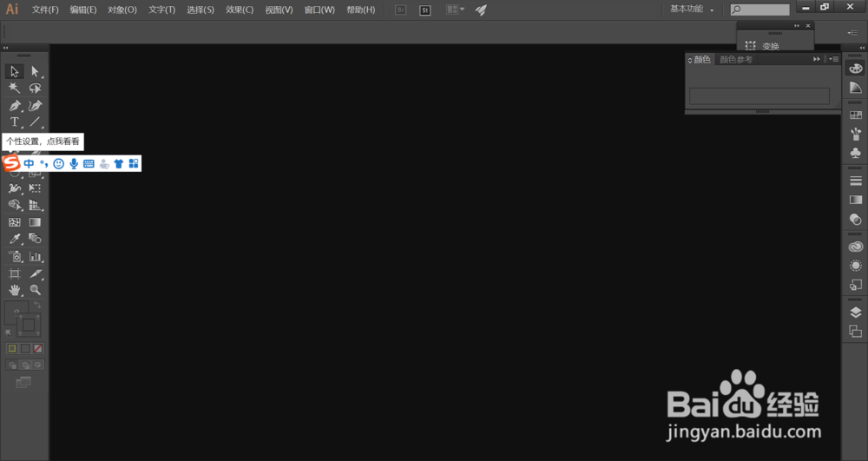Click Change Screen Mode button
The height and width of the screenshot is (461, 868).
[23, 382]
